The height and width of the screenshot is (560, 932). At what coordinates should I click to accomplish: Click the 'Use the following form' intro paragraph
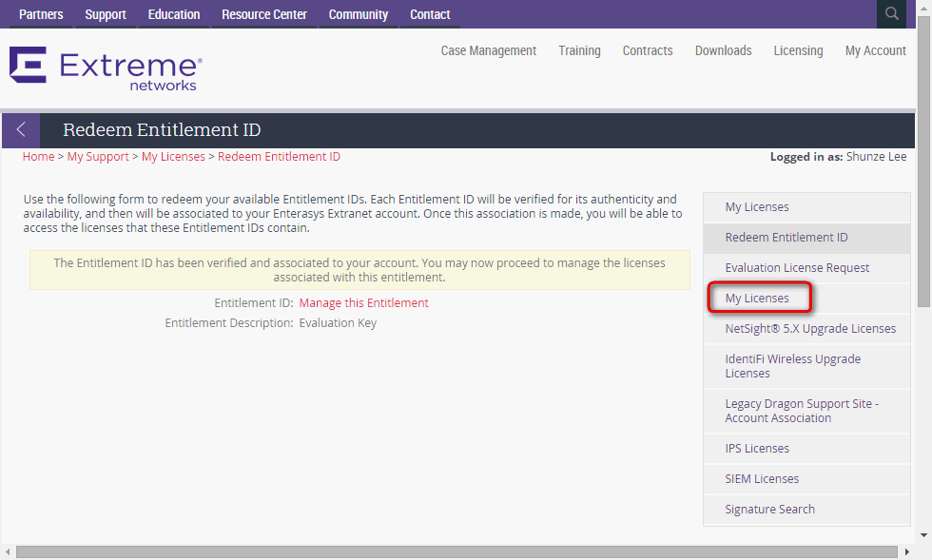(353, 213)
